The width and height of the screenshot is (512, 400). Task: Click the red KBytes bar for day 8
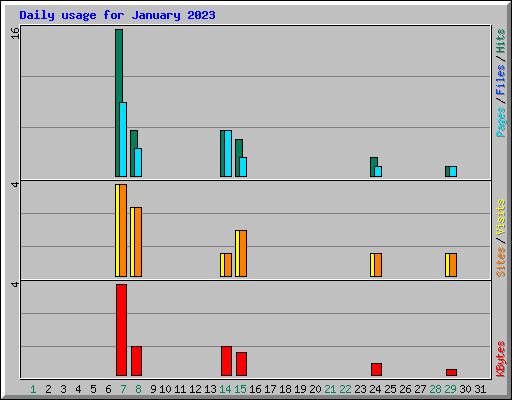(x=136, y=361)
